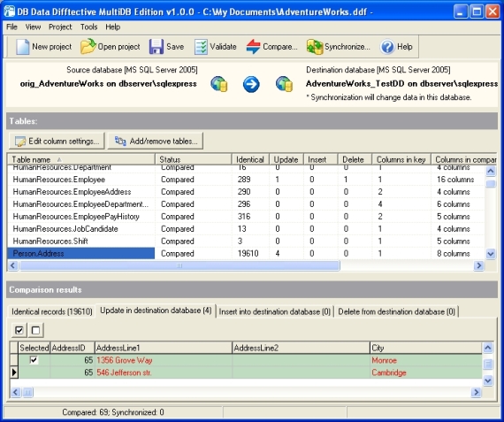
Task: Select the HumanResources.Shift table row
Action: pos(246,242)
